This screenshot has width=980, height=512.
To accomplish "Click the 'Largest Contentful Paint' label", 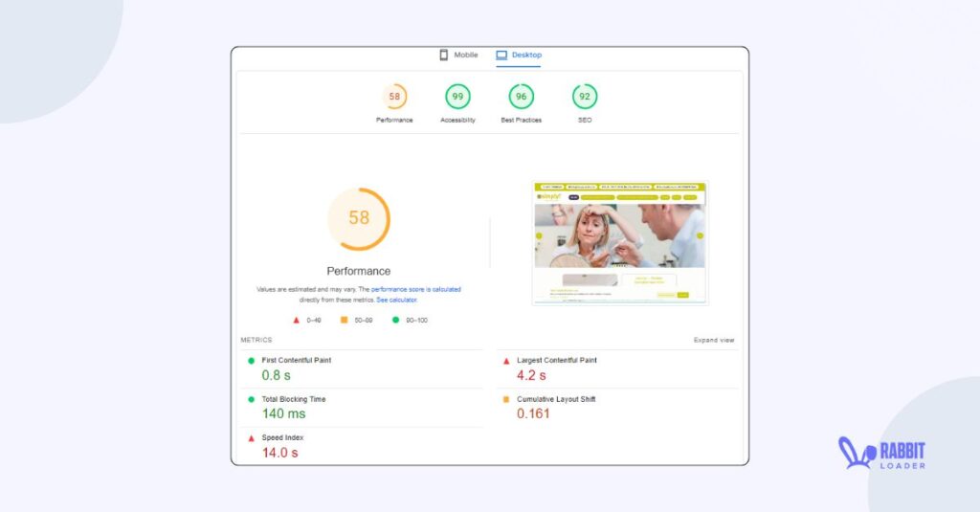I will (557, 360).
